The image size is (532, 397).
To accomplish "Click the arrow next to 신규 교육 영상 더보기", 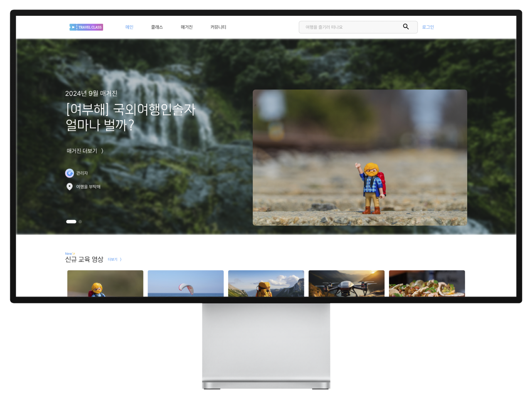I will (121, 259).
